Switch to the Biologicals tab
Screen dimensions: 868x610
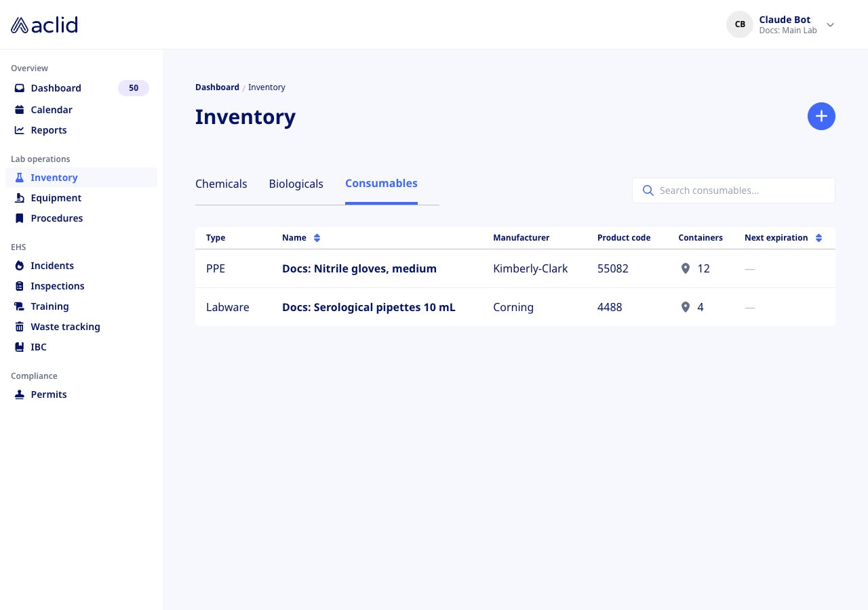(296, 184)
